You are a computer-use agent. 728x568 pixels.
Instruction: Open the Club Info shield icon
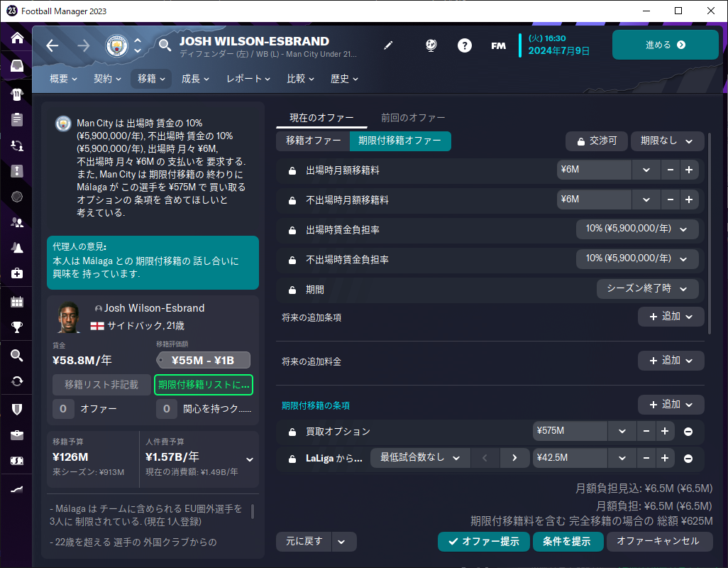click(17, 409)
